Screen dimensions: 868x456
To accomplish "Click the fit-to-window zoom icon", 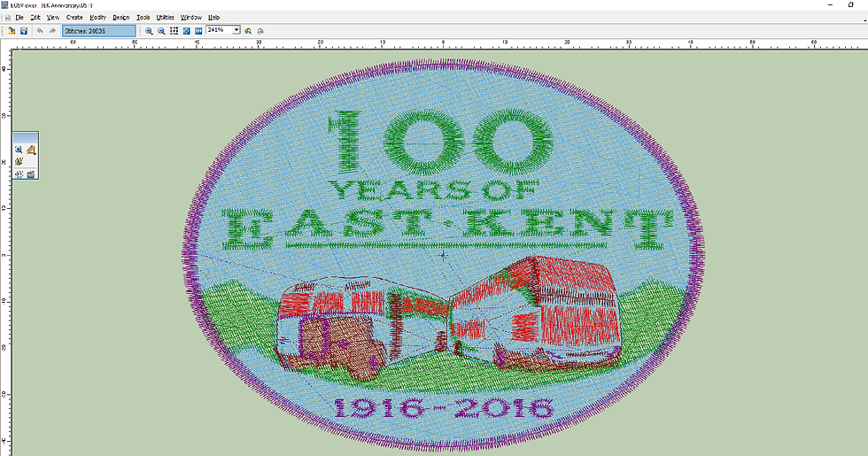I will tap(187, 31).
